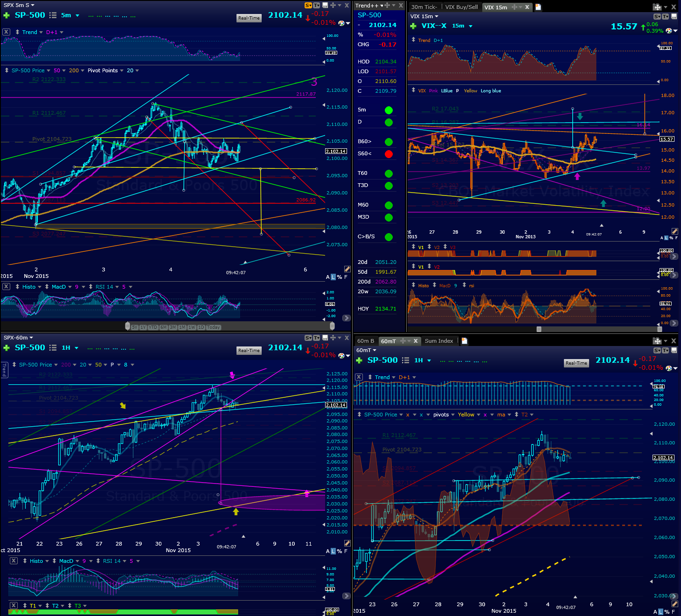
Task: Open the list icon next to SP-500 in the SPX-60m panel
Action: point(53,348)
